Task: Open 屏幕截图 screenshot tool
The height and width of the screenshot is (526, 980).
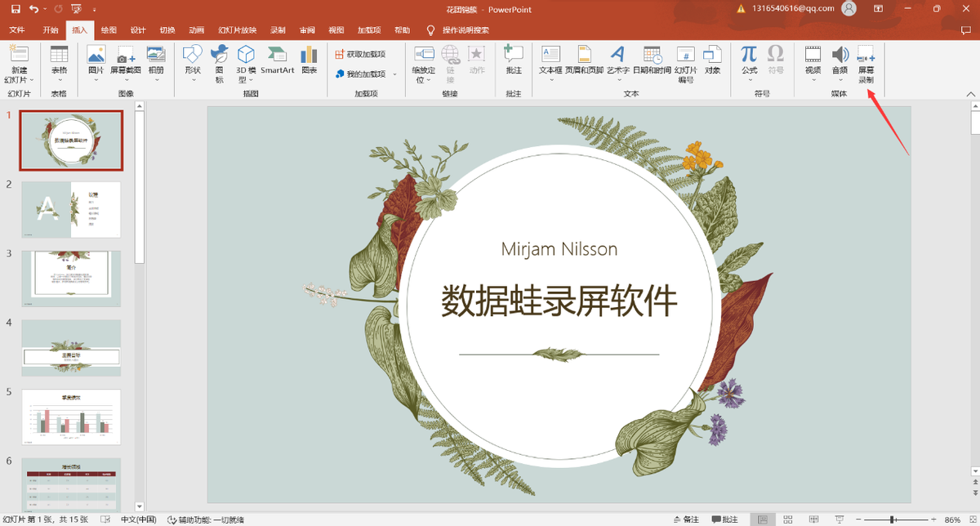Action: [x=125, y=65]
